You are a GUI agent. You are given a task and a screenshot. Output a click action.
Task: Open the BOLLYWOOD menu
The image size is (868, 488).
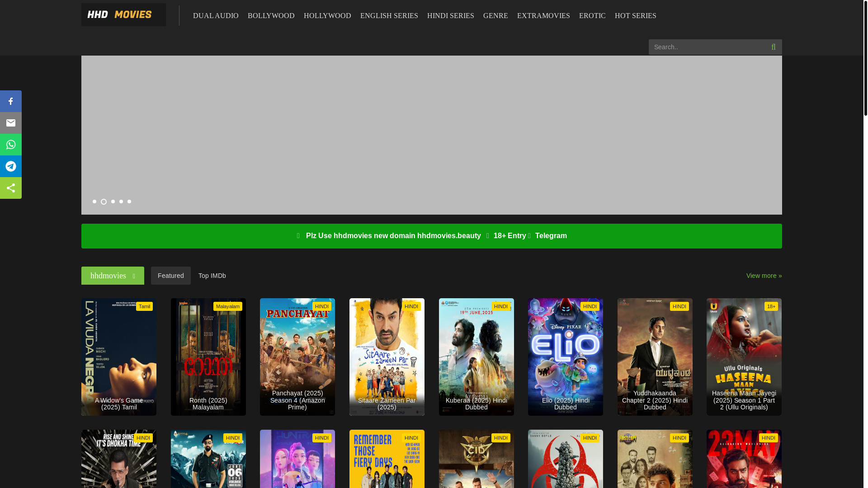coord(271,16)
